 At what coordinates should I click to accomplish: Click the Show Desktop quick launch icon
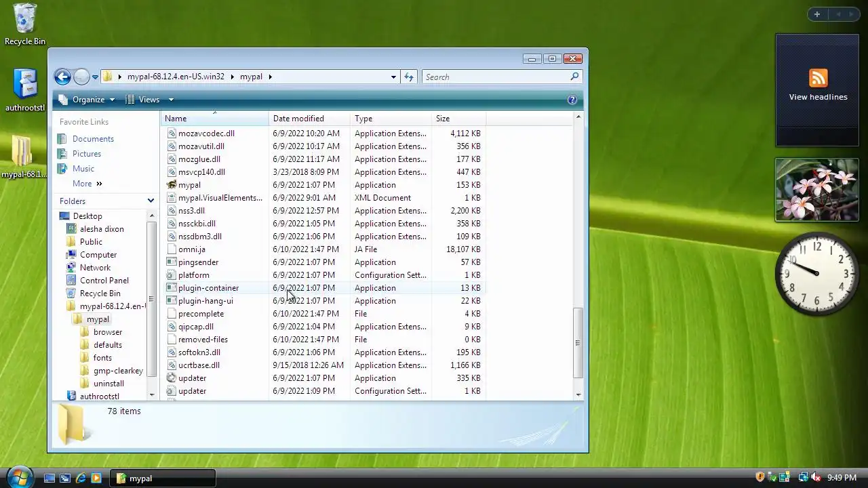(x=50, y=479)
